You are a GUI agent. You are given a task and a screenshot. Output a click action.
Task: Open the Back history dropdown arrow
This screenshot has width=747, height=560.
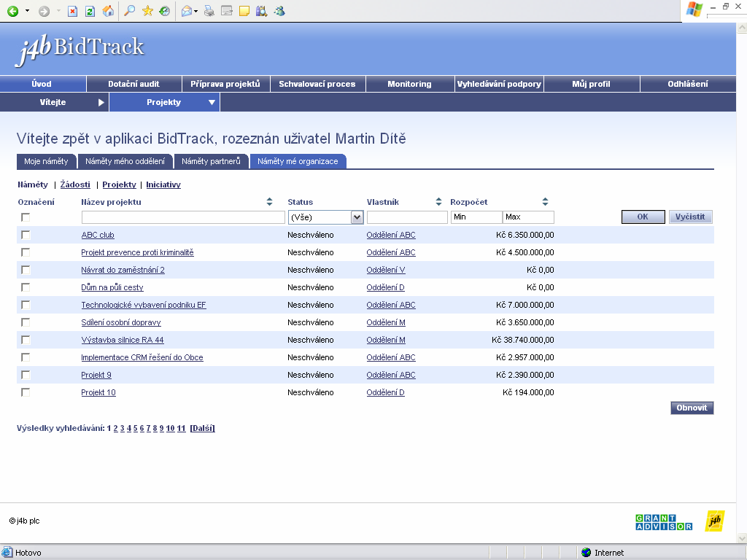pyautogui.click(x=27, y=11)
